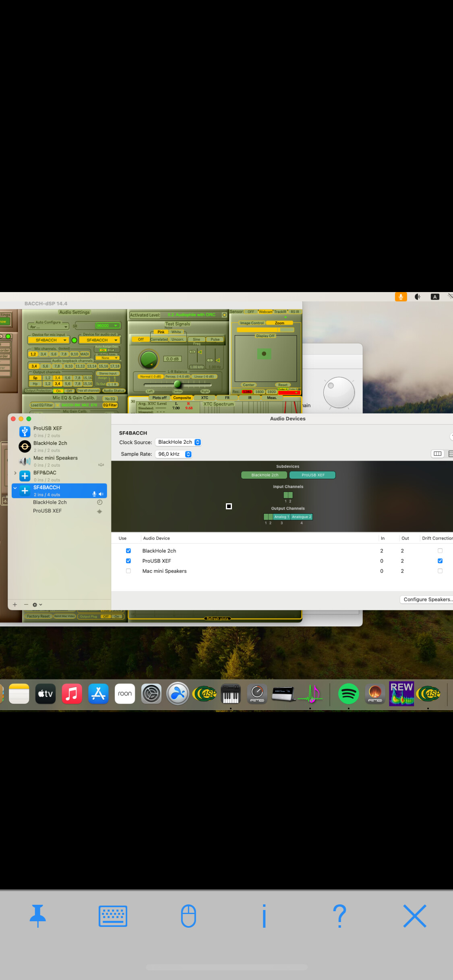
Task: Select BlackHole 2ch device in the sidebar
Action: [60, 447]
